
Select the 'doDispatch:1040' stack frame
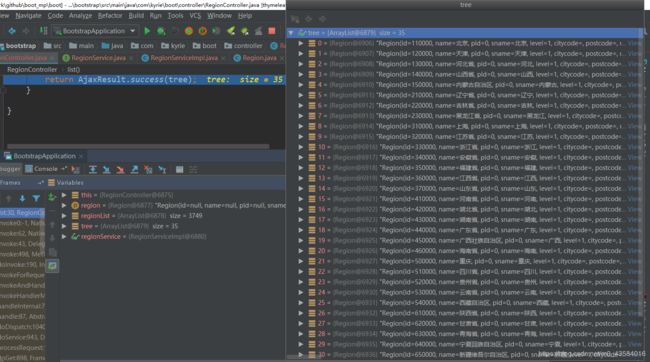tap(22, 327)
